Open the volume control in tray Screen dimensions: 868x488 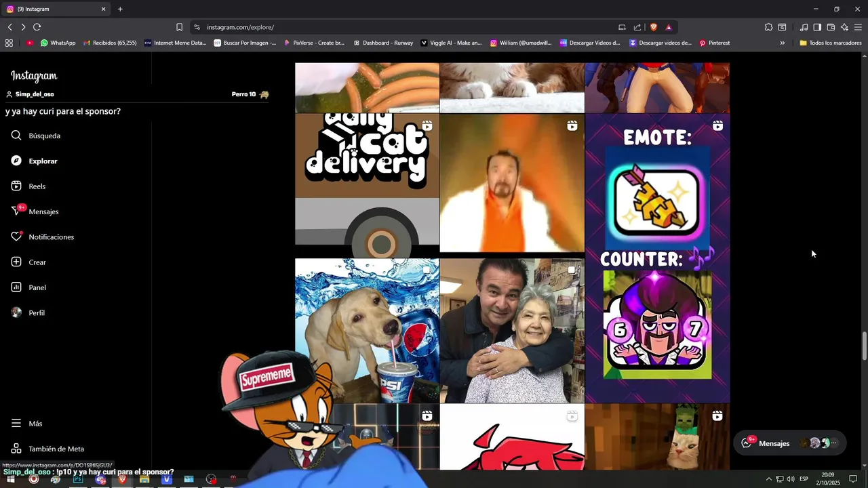click(791, 479)
